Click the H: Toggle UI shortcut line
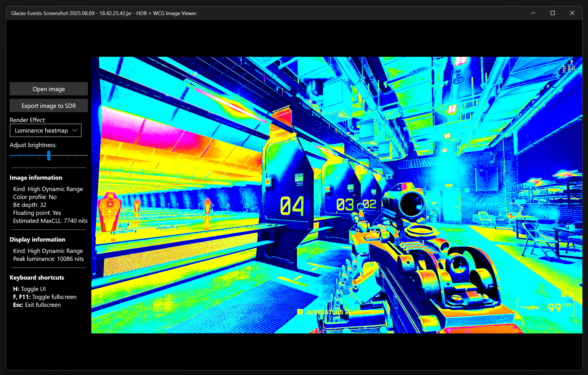The width and height of the screenshot is (588, 375). point(29,289)
